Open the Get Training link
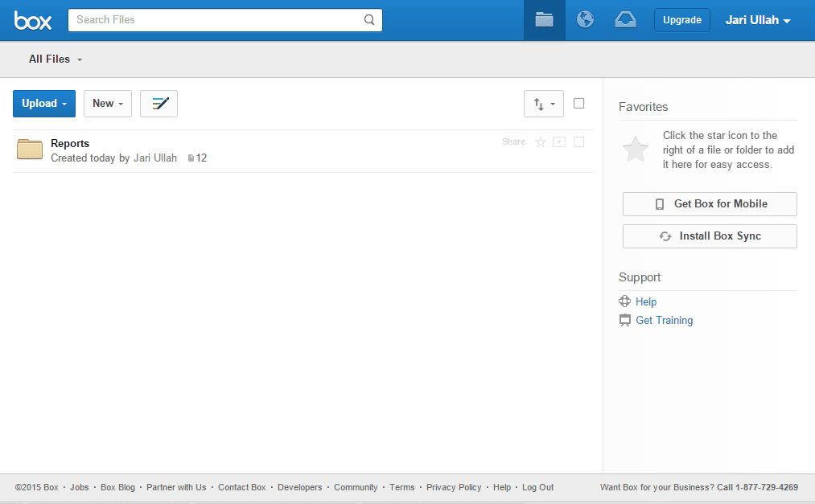Image resolution: width=815 pixels, height=504 pixels. point(665,320)
